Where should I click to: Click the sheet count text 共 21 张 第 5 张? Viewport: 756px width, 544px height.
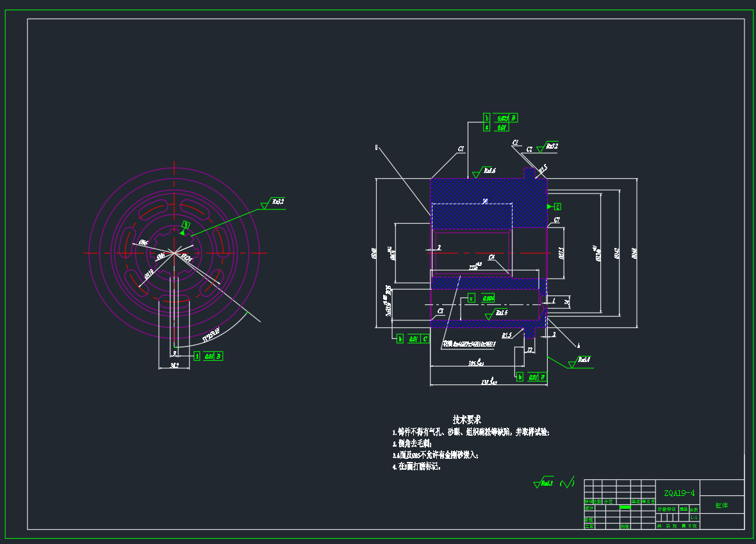(677, 525)
